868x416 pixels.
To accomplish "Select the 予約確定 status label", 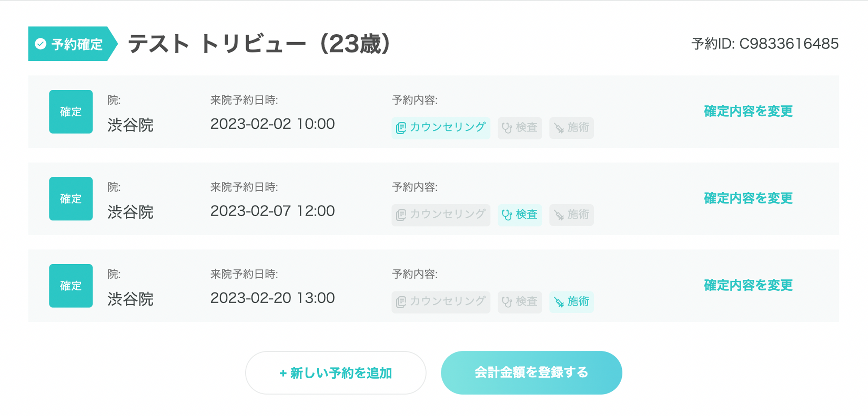I will point(76,44).
